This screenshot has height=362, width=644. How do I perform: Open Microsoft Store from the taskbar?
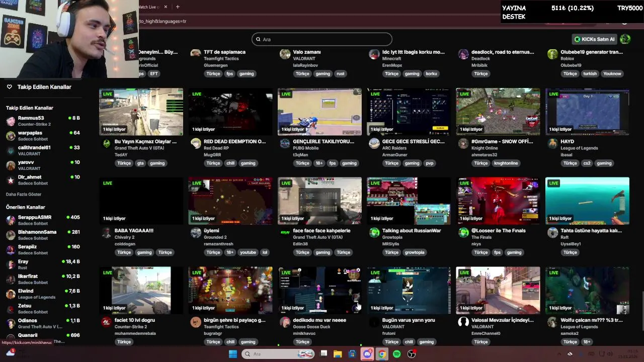coord(352,354)
